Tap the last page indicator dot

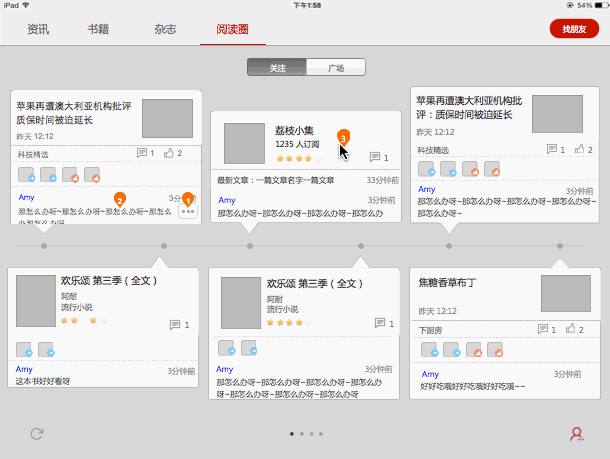(x=321, y=434)
